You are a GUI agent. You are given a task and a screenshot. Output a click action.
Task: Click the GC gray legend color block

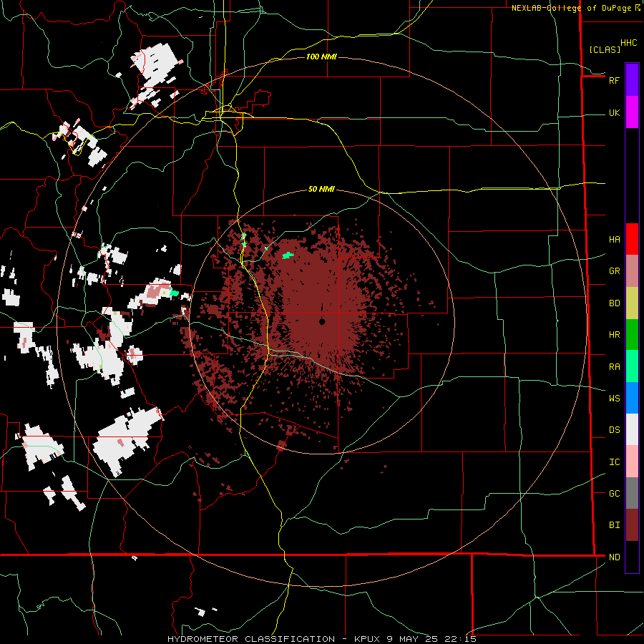coord(632,493)
